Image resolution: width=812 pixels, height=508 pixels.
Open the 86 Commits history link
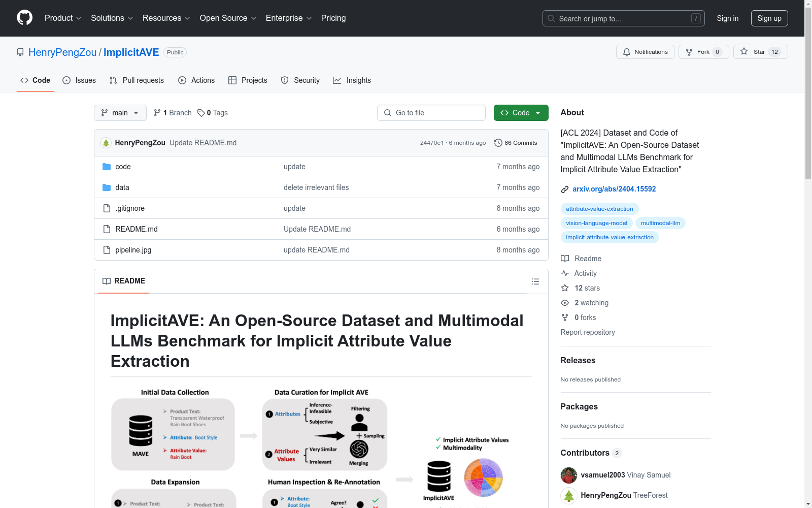coord(516,143)
